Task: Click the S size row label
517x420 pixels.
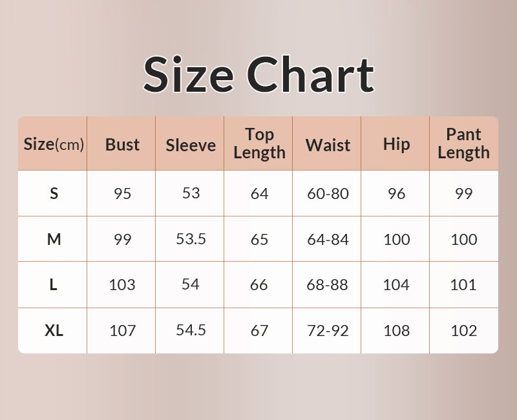Action: pos(54,193)
